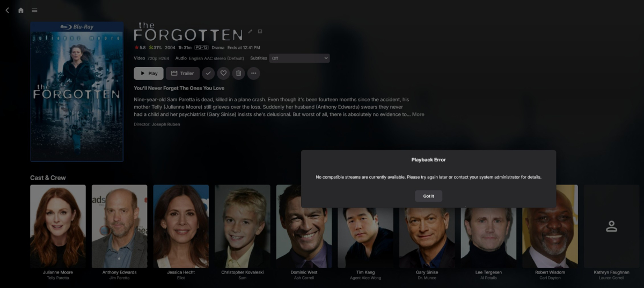Image resolution: width=644 pixels, height=288 pixels.
Task: Open the hamburger menu
Action: pyautogui.click(x=35, y=10)
